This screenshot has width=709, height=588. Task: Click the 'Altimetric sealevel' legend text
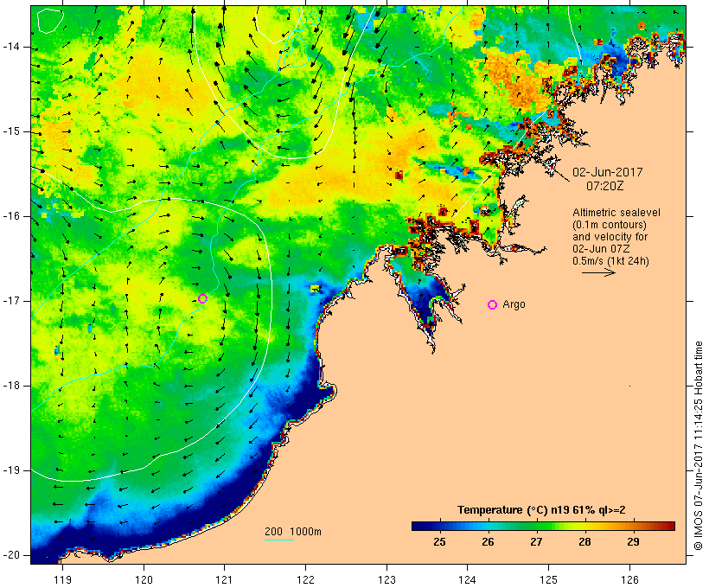click(x=616, y=213)
